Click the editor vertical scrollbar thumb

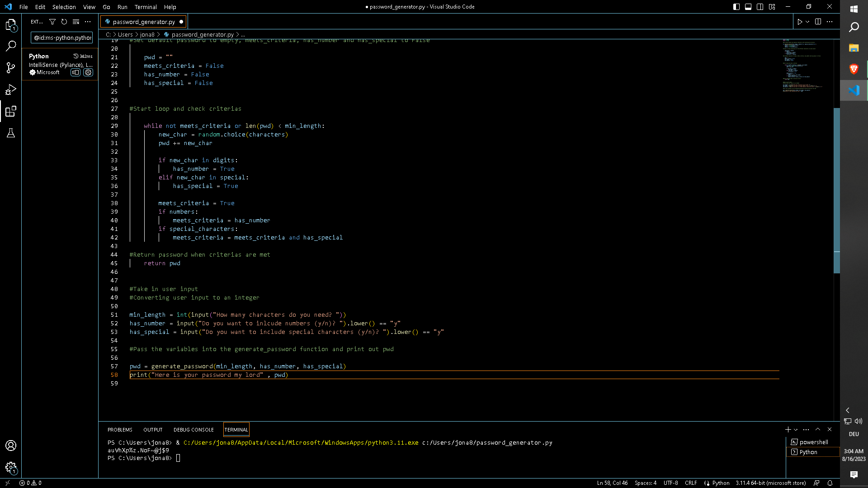click(x=836, y=190)
